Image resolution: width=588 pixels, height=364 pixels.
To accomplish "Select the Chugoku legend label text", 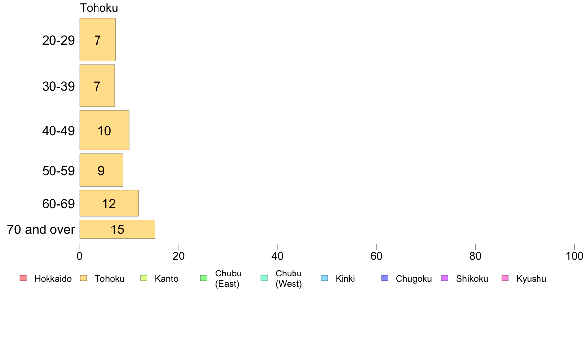I will click(x=414, y=279).
